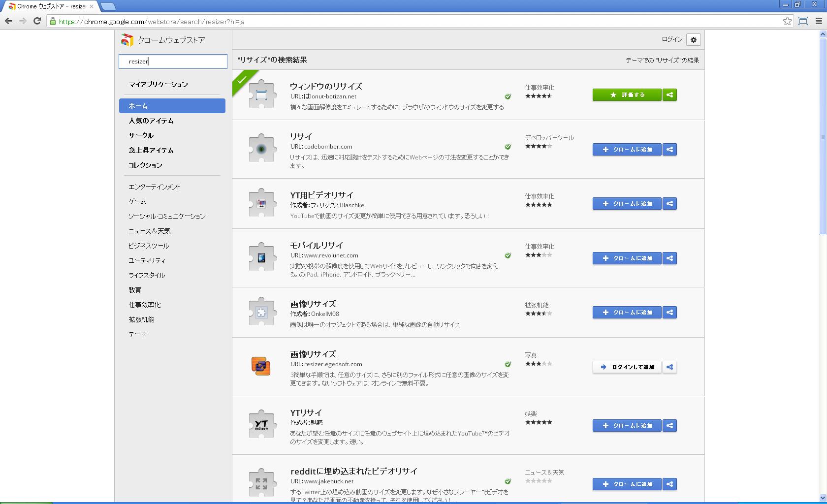Go back using the browser back arrow
Viewport: 827px width, 504px height.
click(x=8, y=21)
